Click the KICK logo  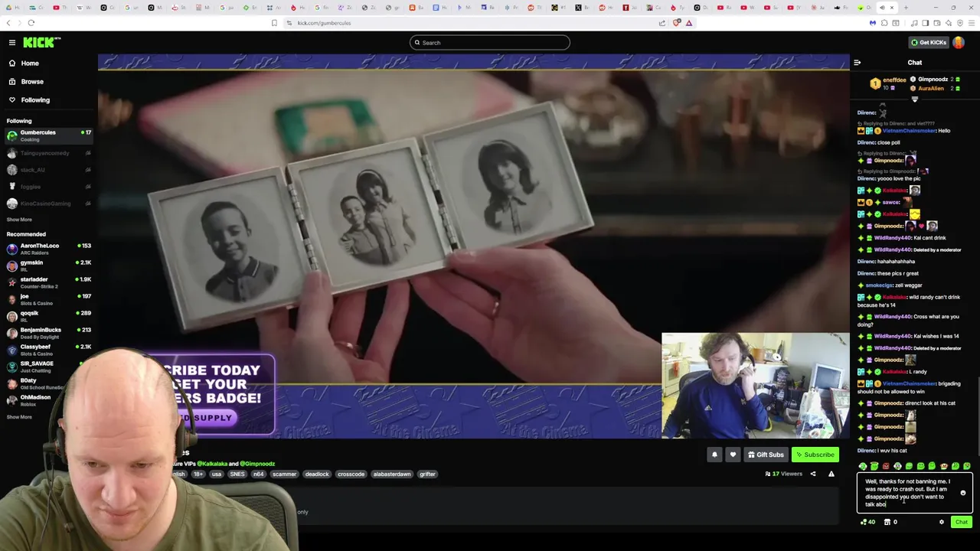pos(41,42)
